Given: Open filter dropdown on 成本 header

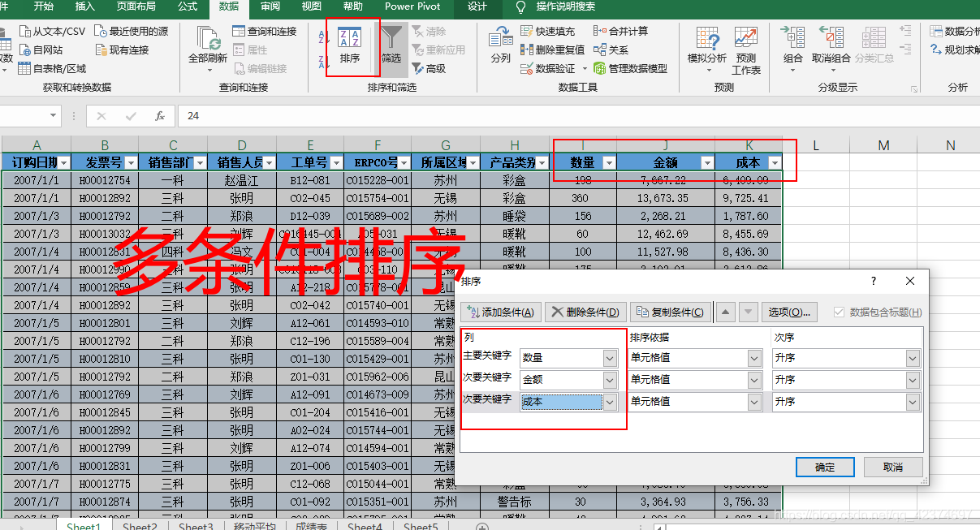Looking at the screenshot, I should coord(774,163).
